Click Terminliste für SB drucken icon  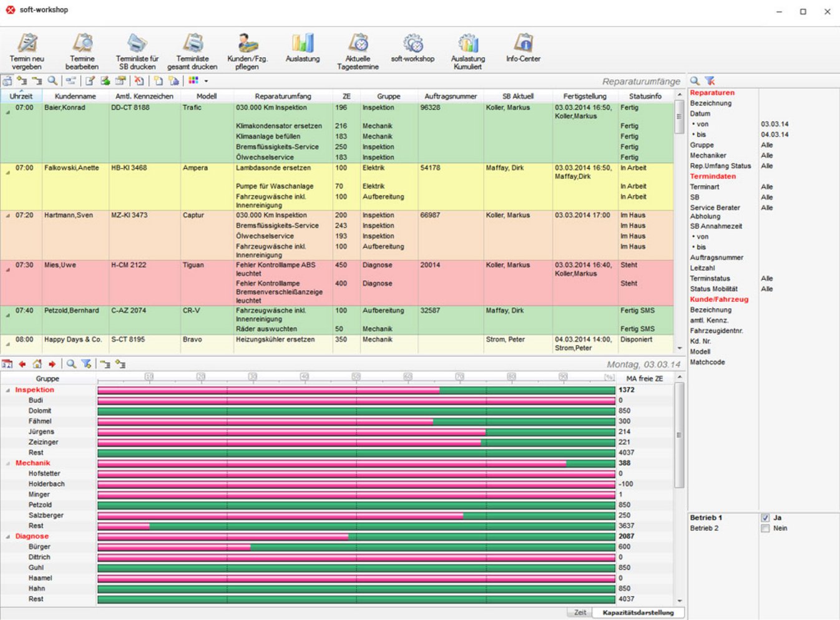[137, 44]
